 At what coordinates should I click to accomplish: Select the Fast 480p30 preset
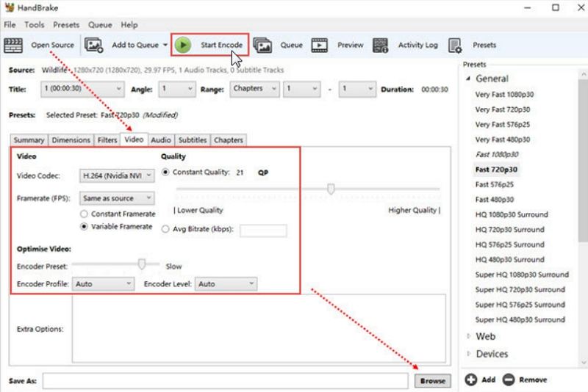494,199
